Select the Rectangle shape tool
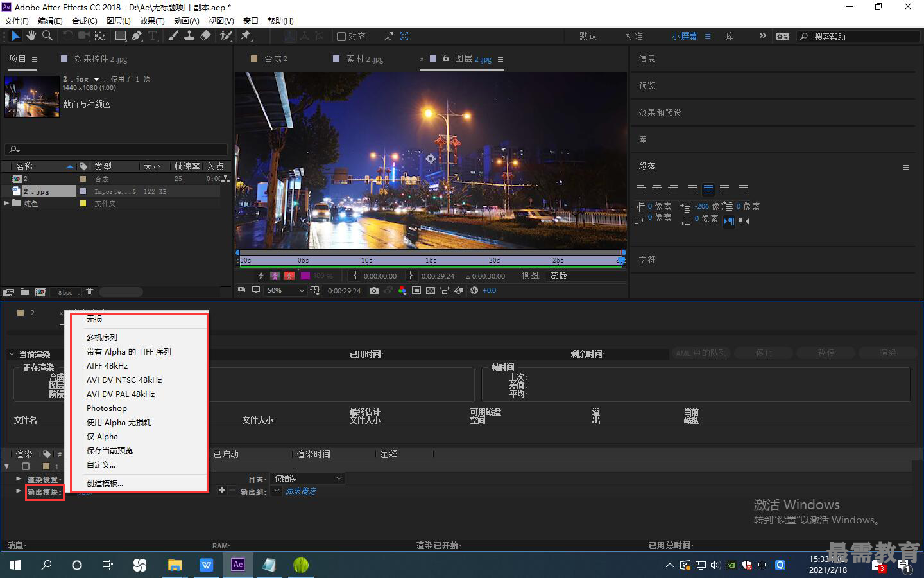The image size is (924, 578). pyautogui.click(x=119, y=36)
